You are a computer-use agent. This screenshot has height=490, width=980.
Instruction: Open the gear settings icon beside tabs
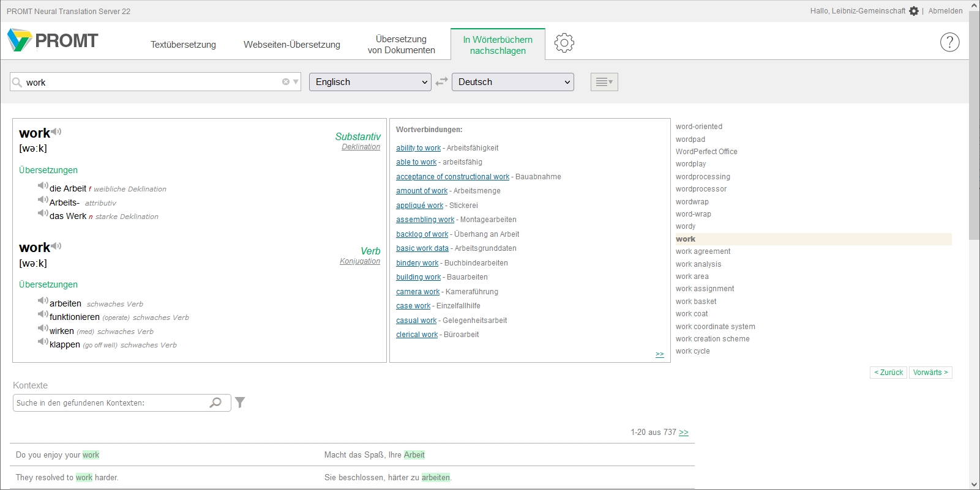coord(564,43)
